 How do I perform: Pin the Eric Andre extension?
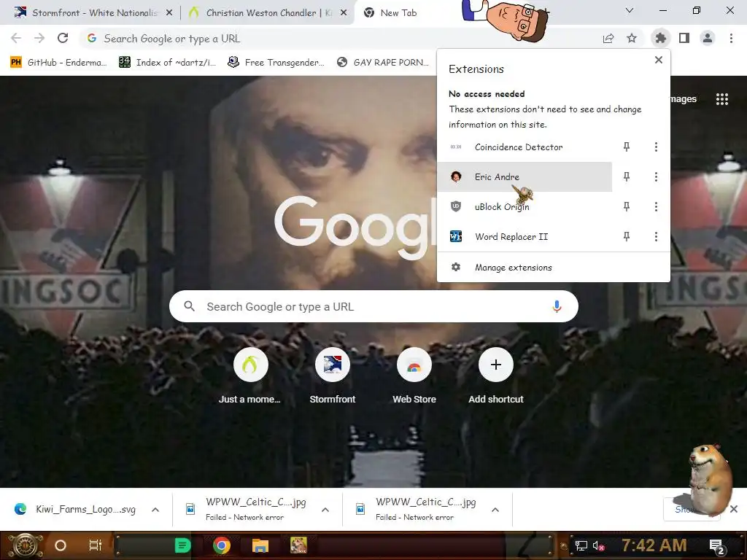point(627,177)
